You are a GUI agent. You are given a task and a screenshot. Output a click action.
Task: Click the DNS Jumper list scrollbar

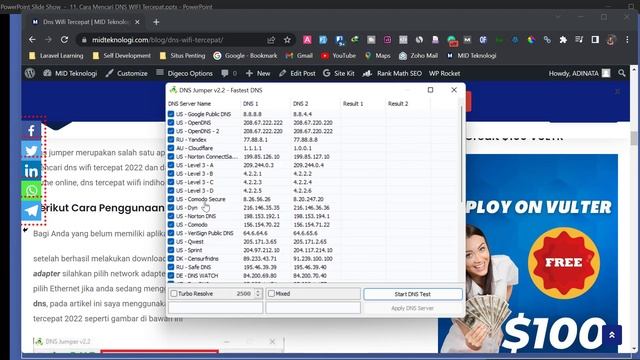click(x=462, y=155)
